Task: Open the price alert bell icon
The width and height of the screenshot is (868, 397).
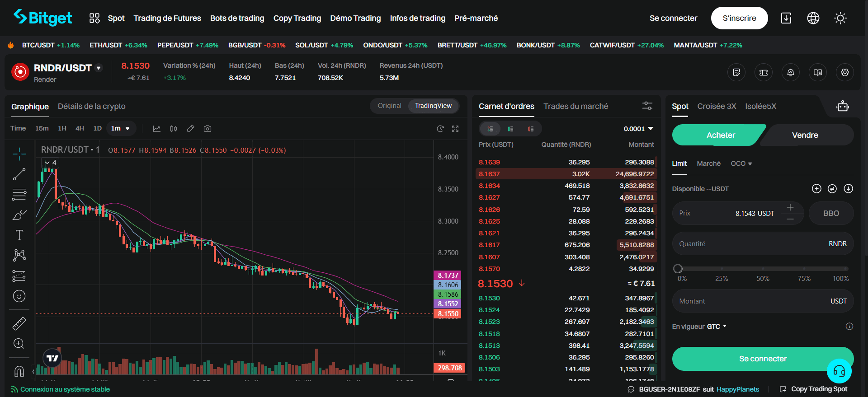Action: pyautogui.click(x=790, y=72)
